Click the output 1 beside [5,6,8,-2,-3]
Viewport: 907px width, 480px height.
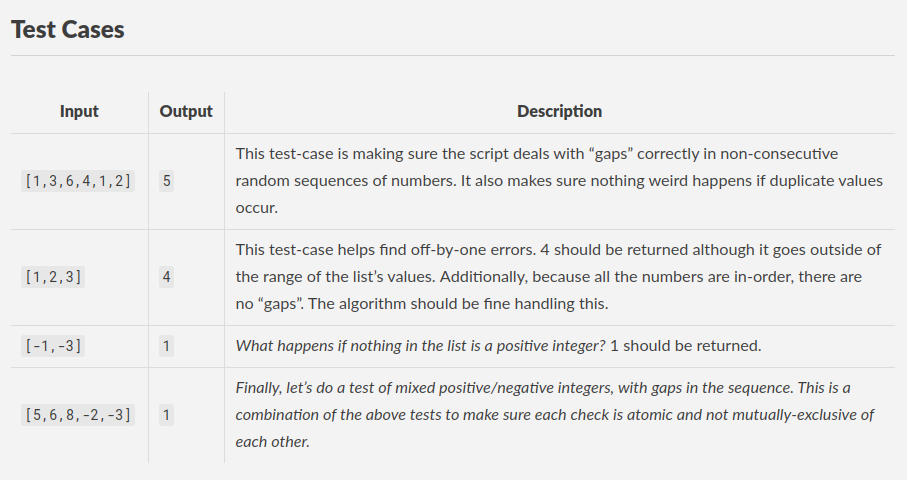pyautogui.click(x=166, y=414)
